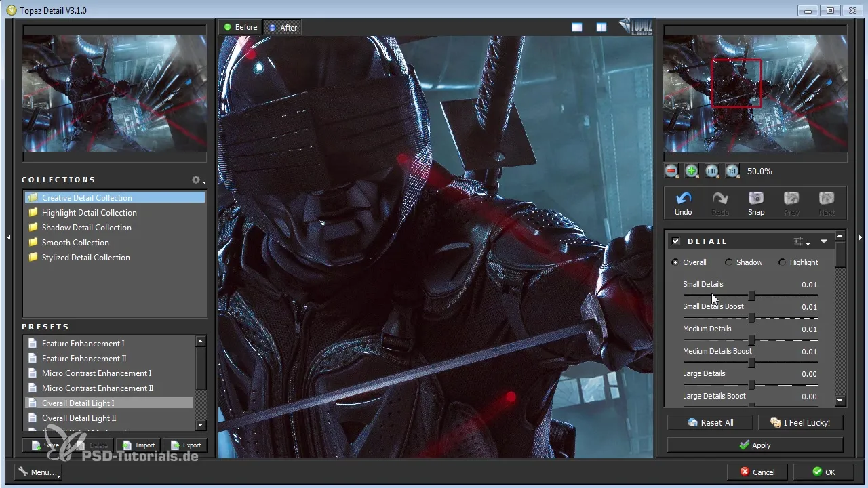Image resolution: width=868 pixels, height=488 pixels.
Task: Click the Fit zoom icon
Action: pyautogui.click(x=712, y=171)
